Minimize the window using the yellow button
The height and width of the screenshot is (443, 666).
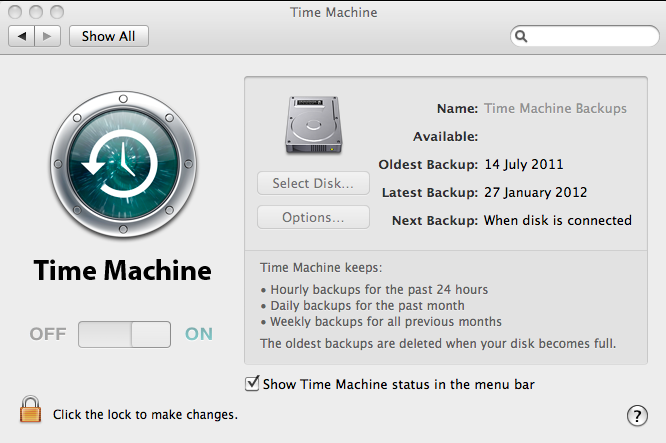[x=35, y=11]
